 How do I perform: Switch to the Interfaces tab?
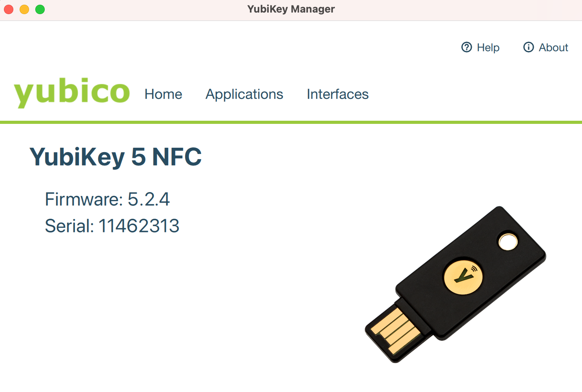[x=337, y=94]
